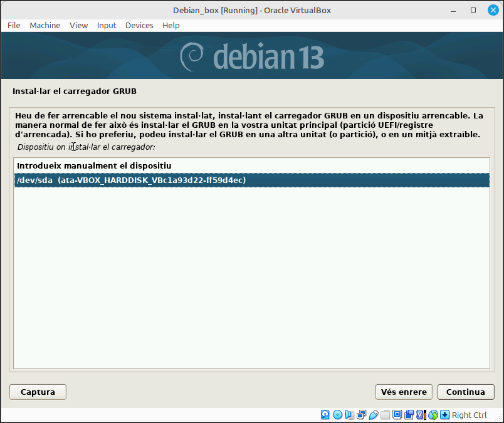504x423 pixels.
Task: Select 'Introdueix manualment el dispositiu' option
Action: click(x=251, y=166)
